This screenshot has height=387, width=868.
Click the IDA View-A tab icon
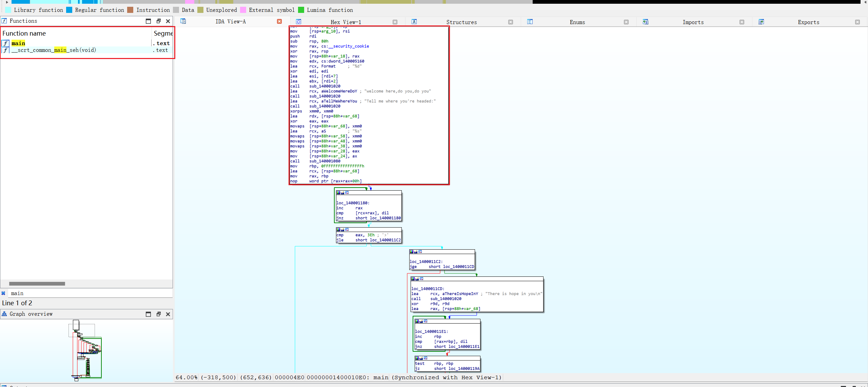tap(183, 21)
